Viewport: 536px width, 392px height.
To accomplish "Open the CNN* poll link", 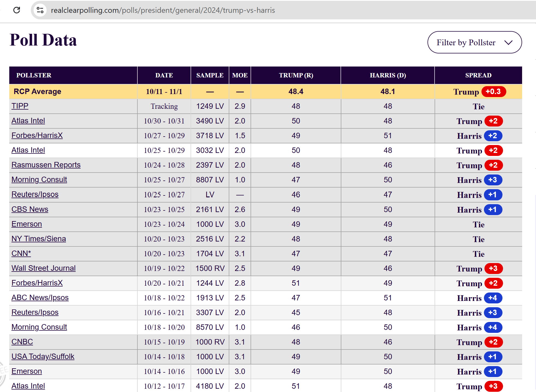I will click(21, 253).
